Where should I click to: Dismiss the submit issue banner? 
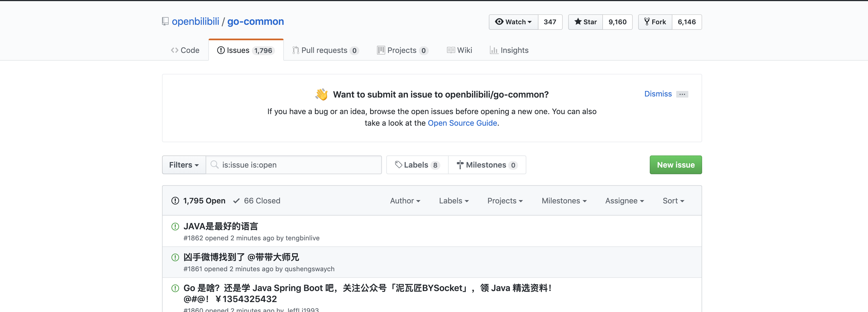click(658, 94)
